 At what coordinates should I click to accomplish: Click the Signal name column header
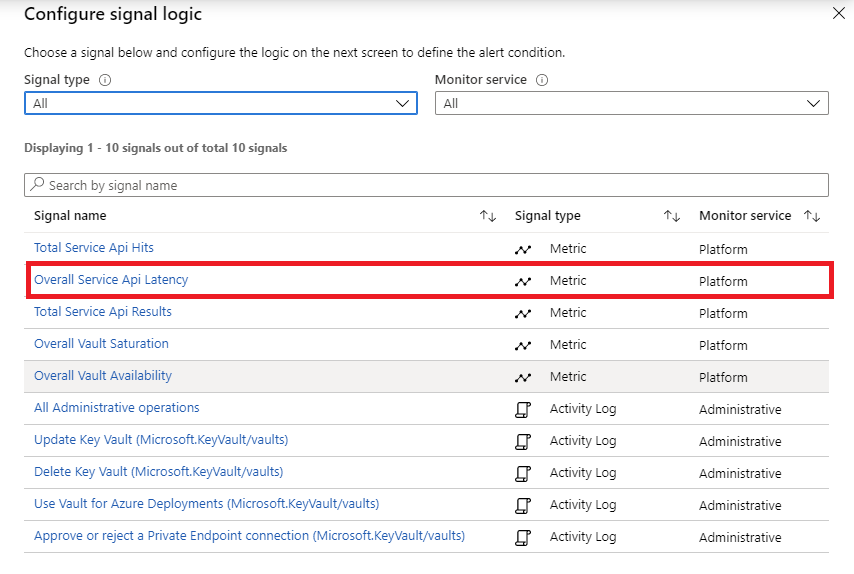coord(70,216)
